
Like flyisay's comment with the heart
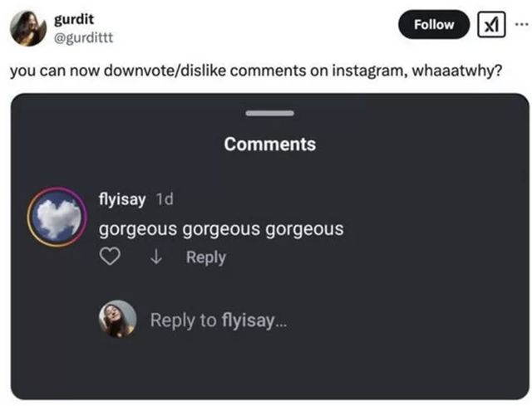point(111,257)
